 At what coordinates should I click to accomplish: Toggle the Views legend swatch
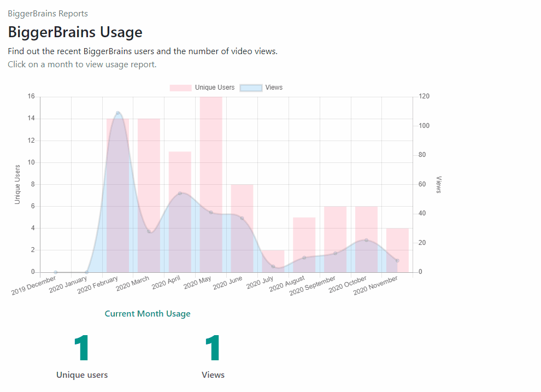pos(251,87)
